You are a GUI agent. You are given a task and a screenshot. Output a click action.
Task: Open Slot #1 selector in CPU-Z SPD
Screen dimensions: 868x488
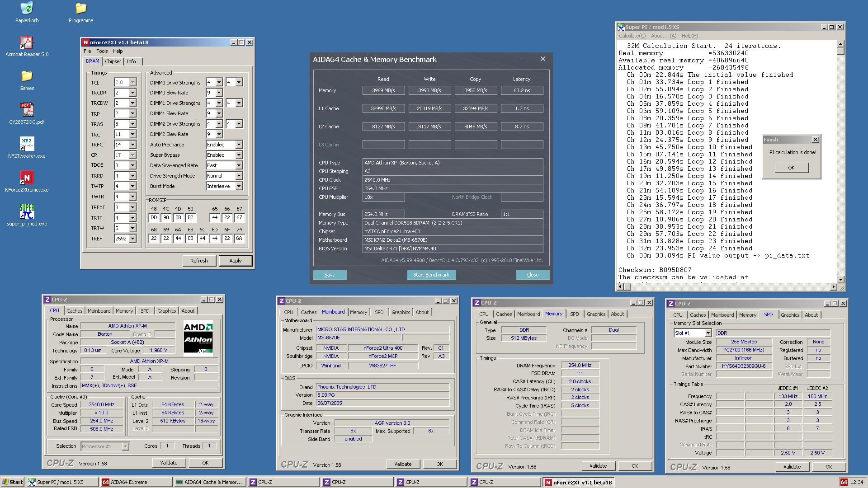coord(708,333)
